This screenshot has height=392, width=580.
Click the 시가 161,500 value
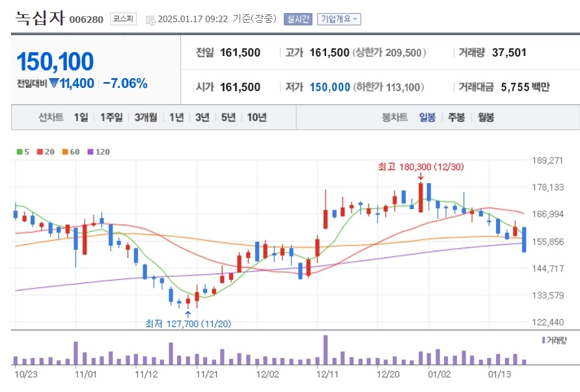[240, 87]
